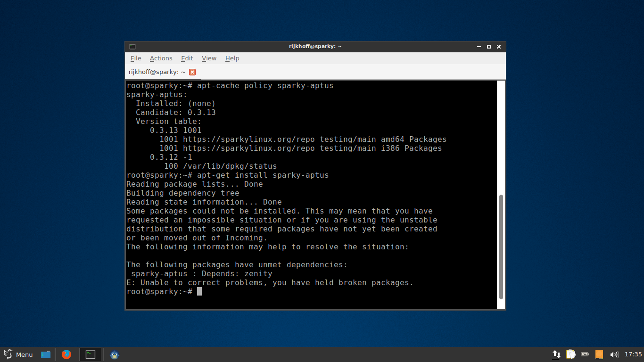Click the orange tray indicator icon
This screenshot has height=362, width=644.
(x=599, y=354)
